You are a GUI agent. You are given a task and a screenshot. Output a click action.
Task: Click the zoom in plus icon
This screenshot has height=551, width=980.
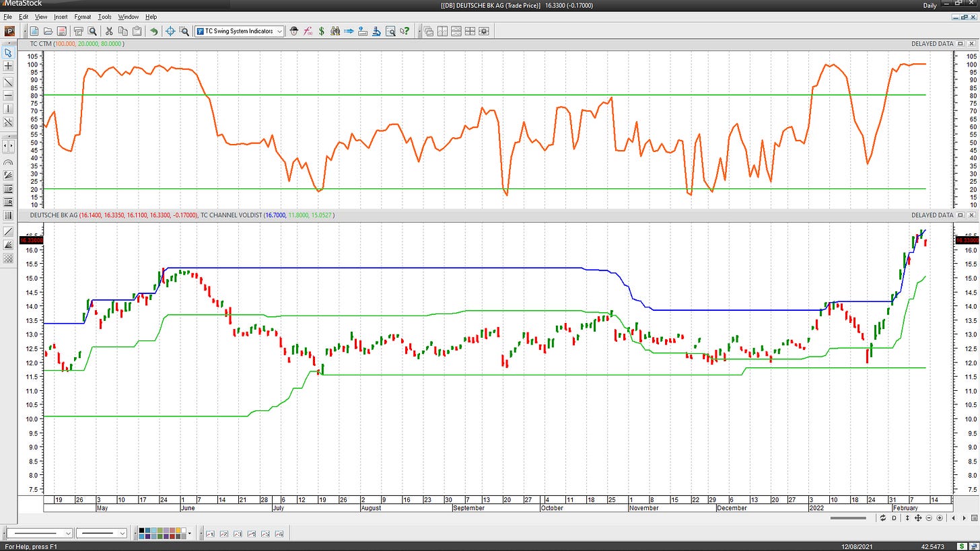(940, 517)
